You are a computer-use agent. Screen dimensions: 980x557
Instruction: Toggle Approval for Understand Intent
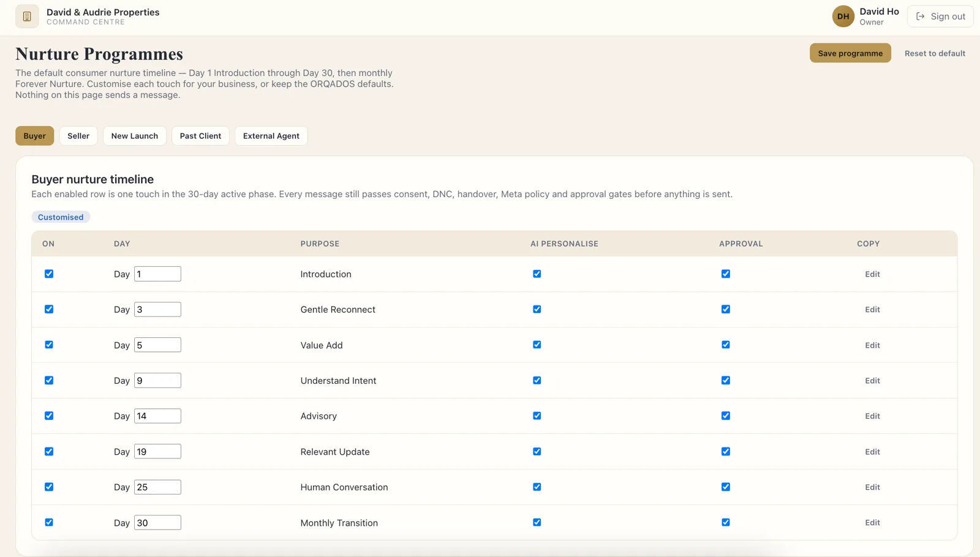click(726, 380)
